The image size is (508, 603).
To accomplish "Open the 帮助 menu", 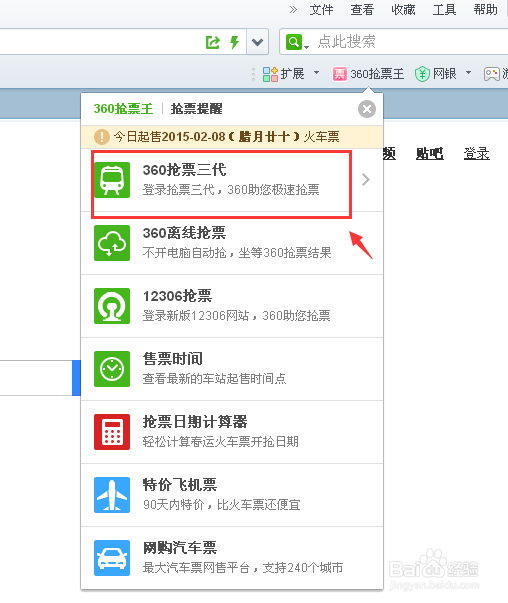I will [486, 10].
